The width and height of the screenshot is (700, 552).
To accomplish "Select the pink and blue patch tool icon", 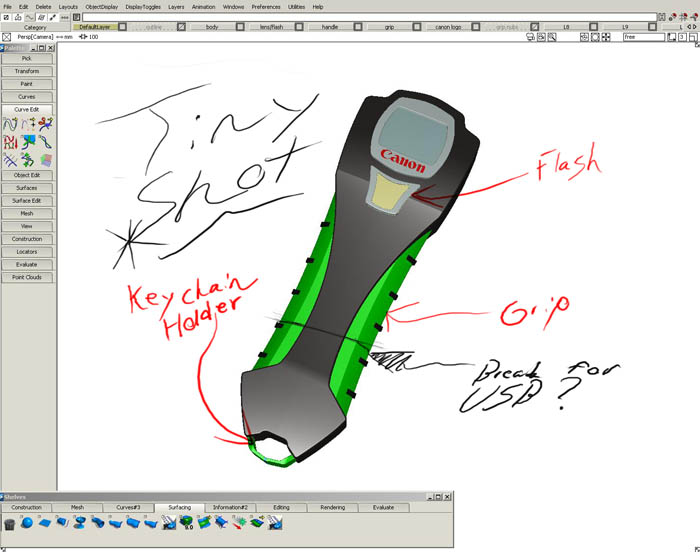I will click(46, 160).
